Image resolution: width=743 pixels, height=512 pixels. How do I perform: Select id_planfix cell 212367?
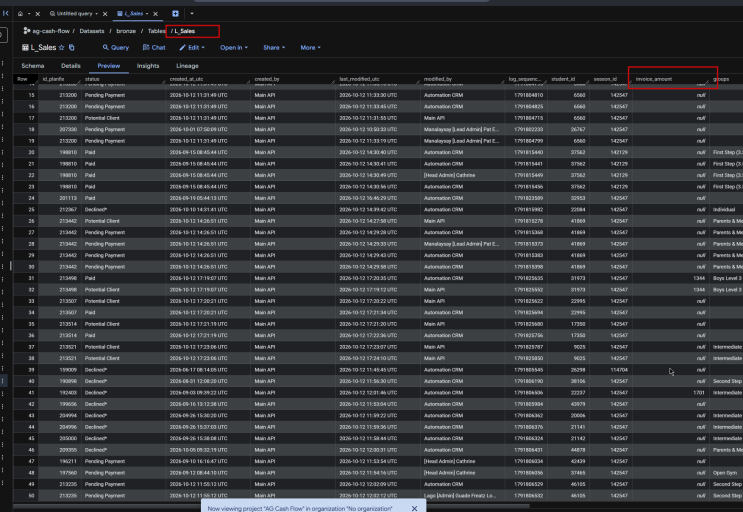pos(60,209)
